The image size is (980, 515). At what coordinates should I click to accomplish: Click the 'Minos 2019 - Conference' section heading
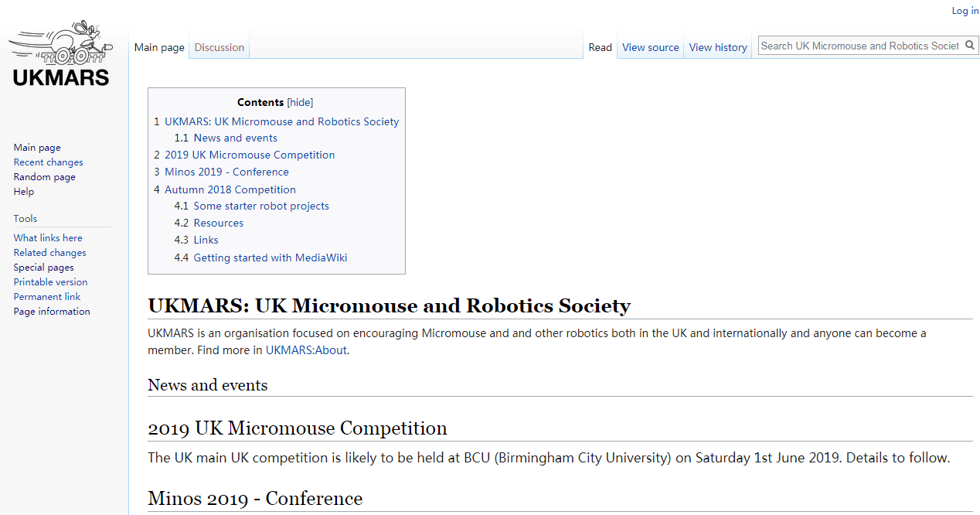tap(255, 498)
